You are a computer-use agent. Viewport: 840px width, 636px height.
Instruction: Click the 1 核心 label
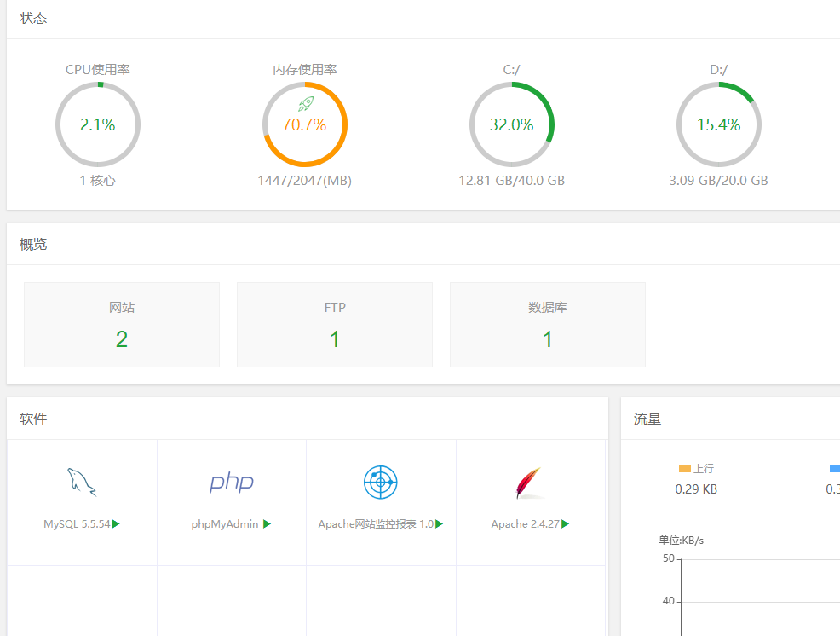point(98,181)
